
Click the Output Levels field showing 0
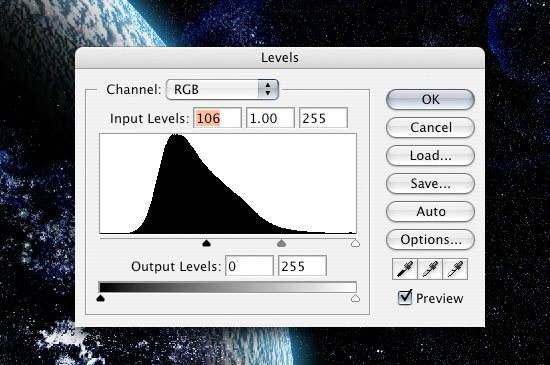[249, 266]
